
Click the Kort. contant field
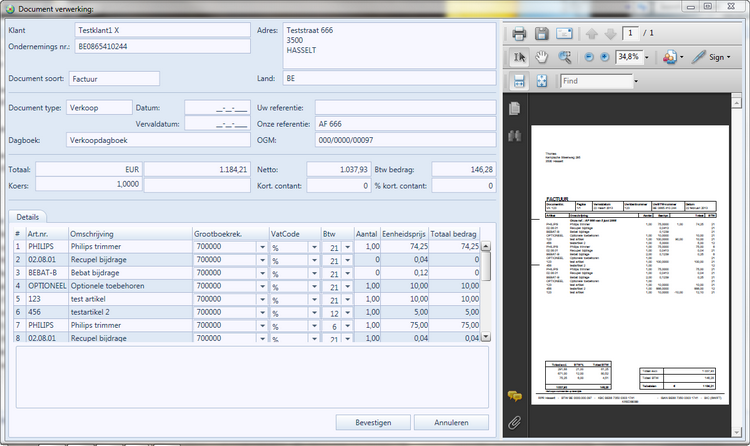tap(339, 186)
